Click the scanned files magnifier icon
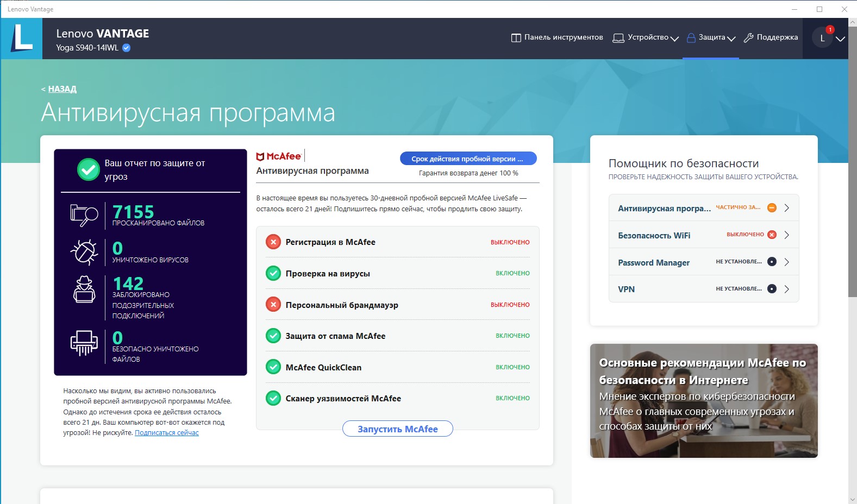This screenshot has width=857, height=504. pos(84,215)
